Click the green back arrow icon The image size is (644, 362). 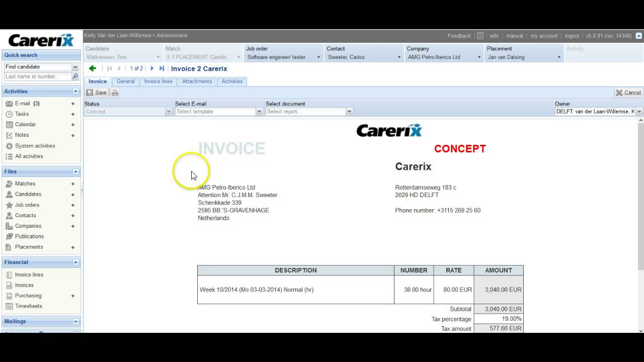(92, 68)
